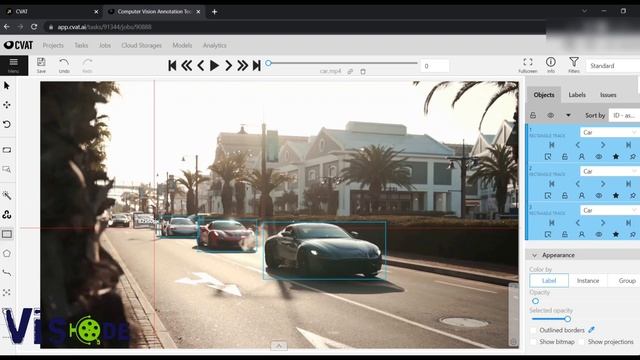
Task: Lock object 2 track
Action: pos(565,196)
